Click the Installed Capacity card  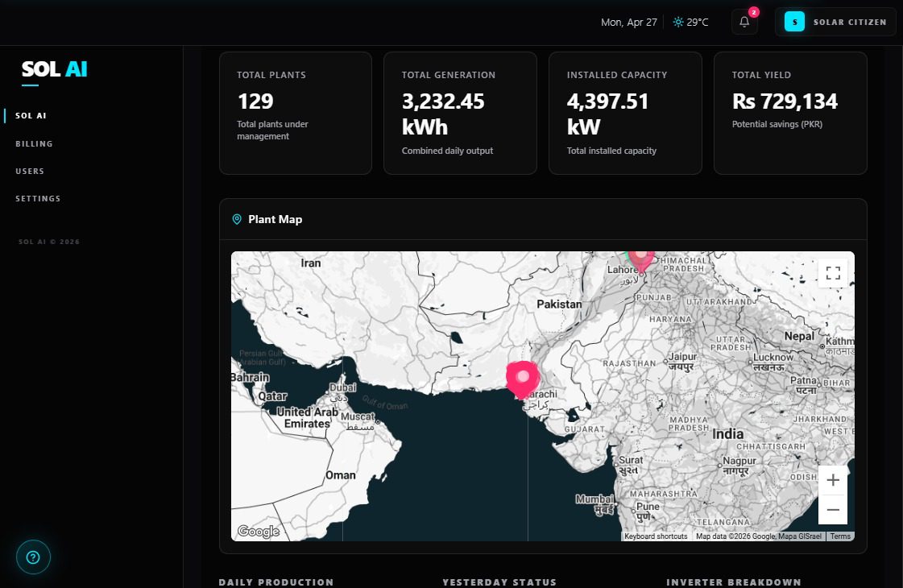pos(625,113)
